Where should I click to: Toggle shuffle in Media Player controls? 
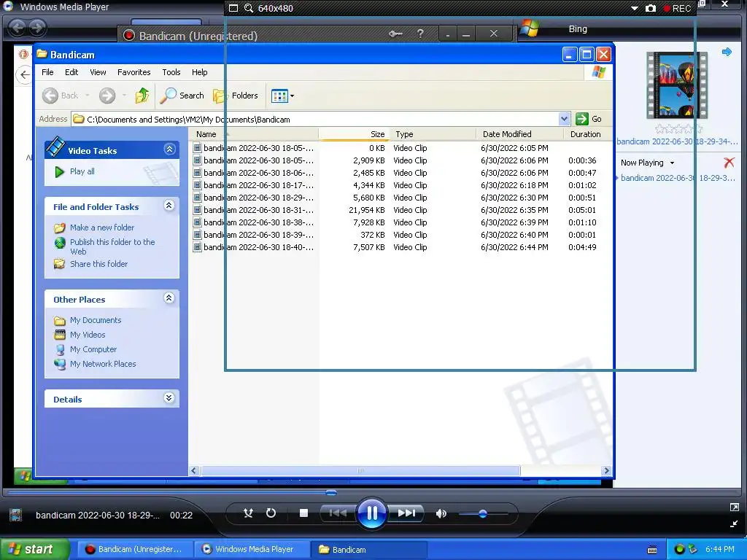[248, 513]
